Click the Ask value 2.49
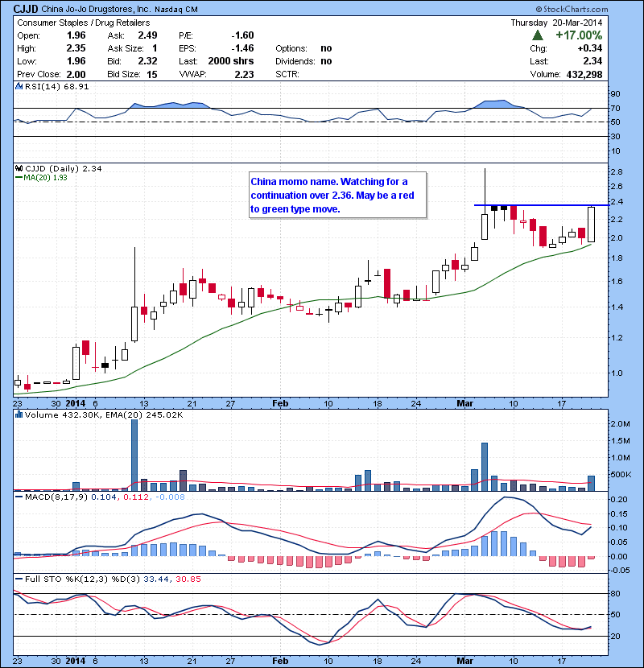The width and height of the screenshot is (644, 668). (147, 35)
